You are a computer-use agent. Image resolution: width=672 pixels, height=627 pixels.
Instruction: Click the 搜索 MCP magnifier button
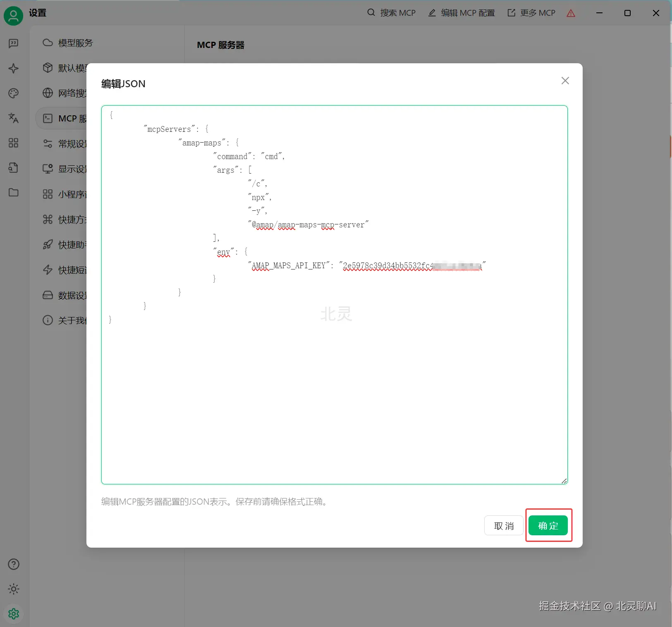[391, 13]
